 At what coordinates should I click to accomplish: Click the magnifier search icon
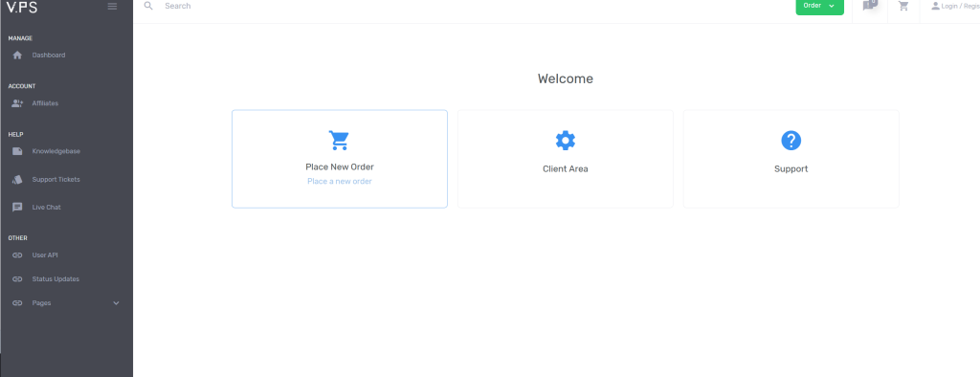click(x=148, y=6)
